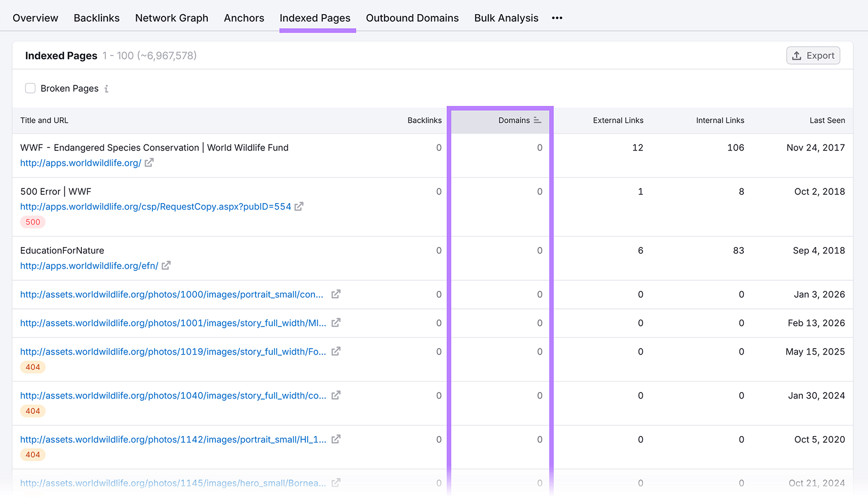
Task: Switch to the Bulk Analysis tab
Action: [506, 18]
